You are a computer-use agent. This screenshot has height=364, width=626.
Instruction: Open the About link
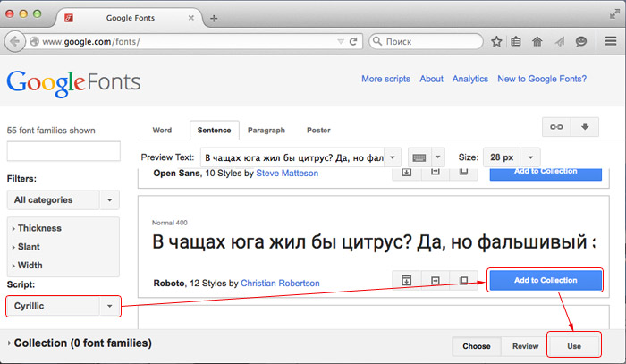[431, 79]
